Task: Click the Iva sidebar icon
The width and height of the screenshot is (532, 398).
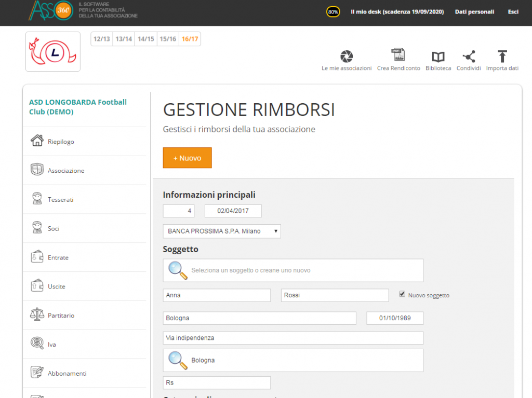Action: [x=37, y=343]
